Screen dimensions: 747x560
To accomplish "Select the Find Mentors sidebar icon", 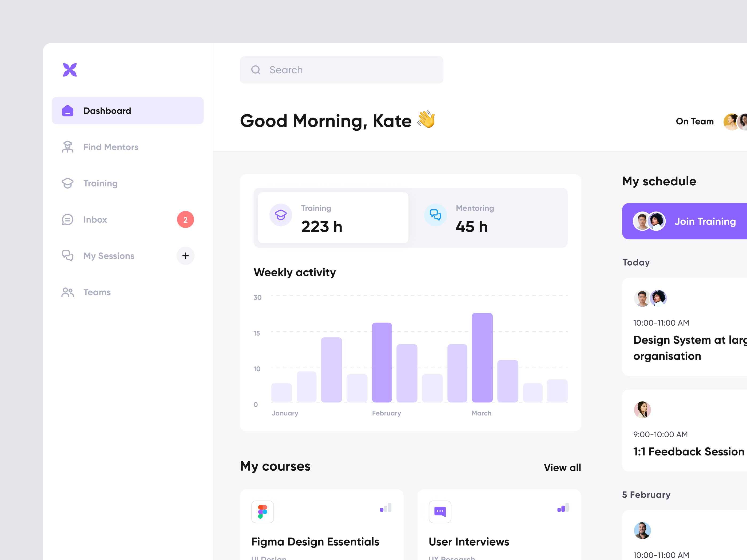I will click(67, 147).
